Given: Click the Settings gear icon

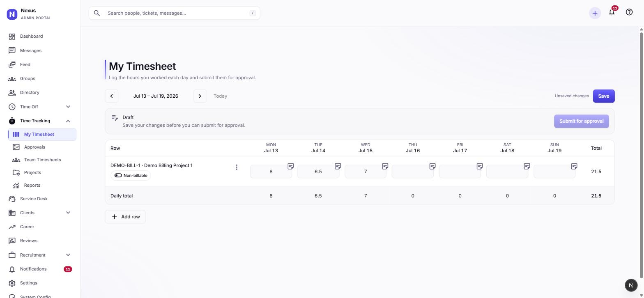Looking at the screenshot, I should (12, 283).
